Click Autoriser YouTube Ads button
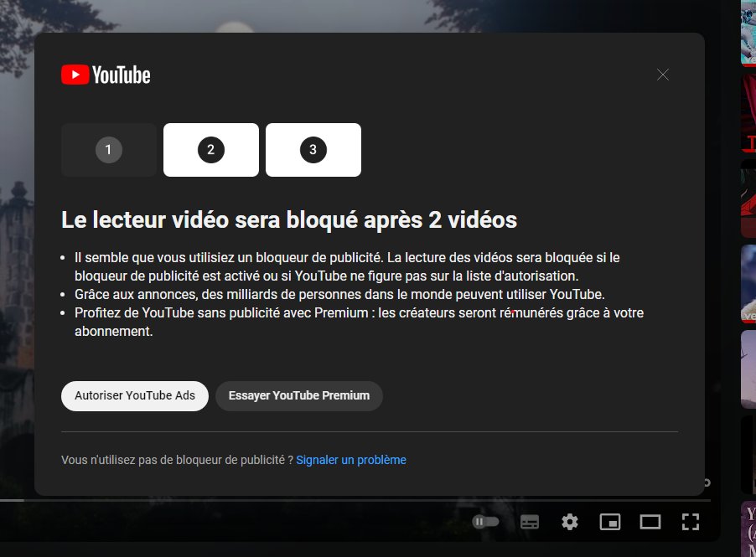This screenshot has width=756, height=557. [135, 396]
